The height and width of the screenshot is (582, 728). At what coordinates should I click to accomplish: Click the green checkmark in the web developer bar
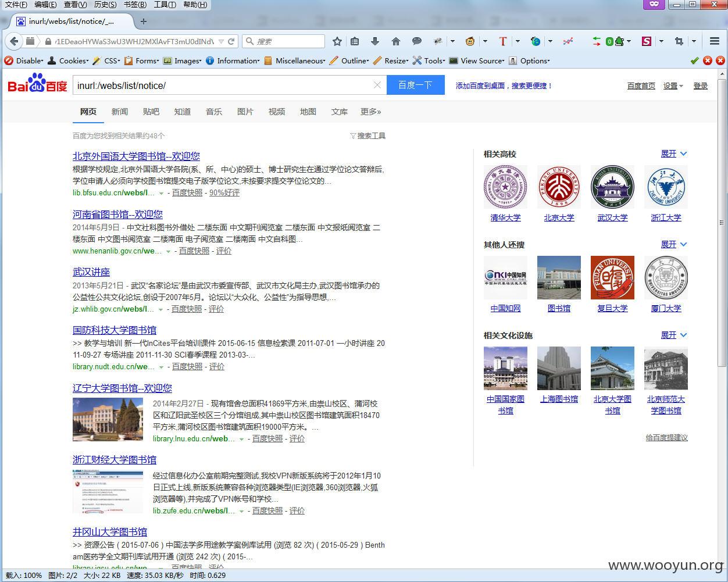694,60
